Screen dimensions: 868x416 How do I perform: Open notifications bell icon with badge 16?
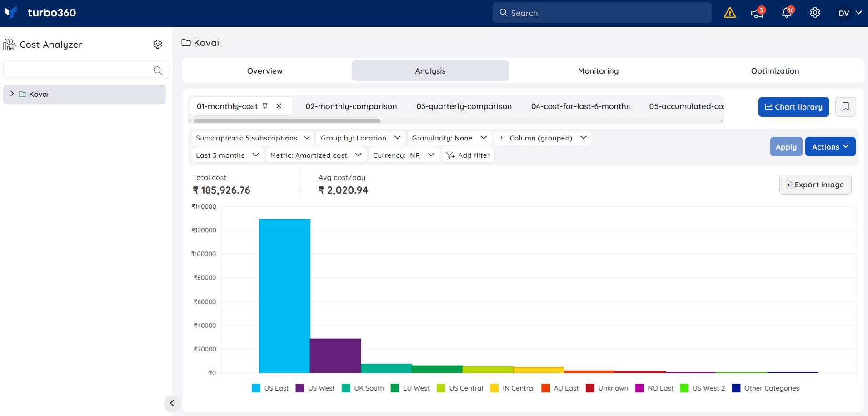[787, 13]
